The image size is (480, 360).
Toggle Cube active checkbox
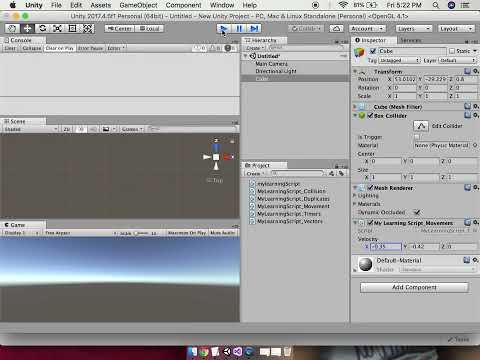point(373,51)
